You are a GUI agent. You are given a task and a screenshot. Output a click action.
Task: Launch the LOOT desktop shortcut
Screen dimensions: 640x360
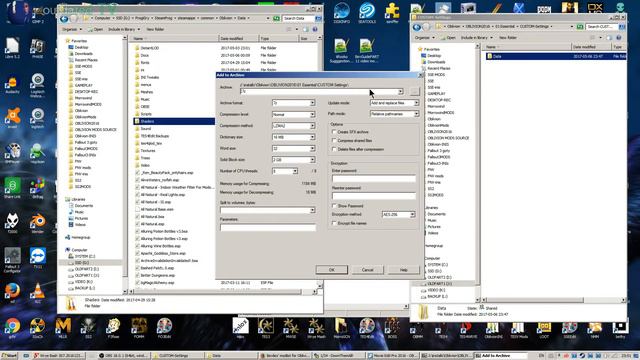[x=544, y=329]
